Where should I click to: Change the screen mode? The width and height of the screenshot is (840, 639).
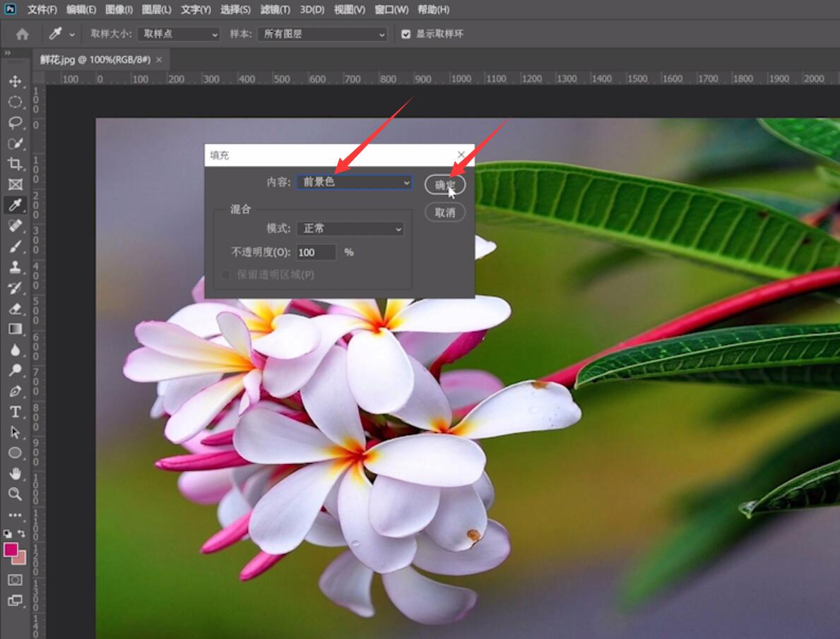click(x=15, y=601)
